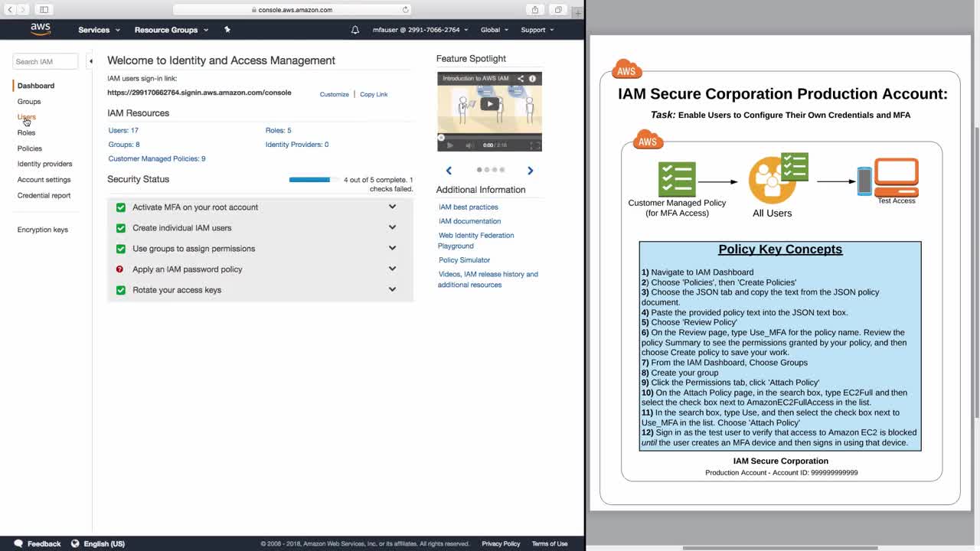Click green check for Activate MFA on root
This screenshot has width=980, height=551.
[x=120, y=207]
